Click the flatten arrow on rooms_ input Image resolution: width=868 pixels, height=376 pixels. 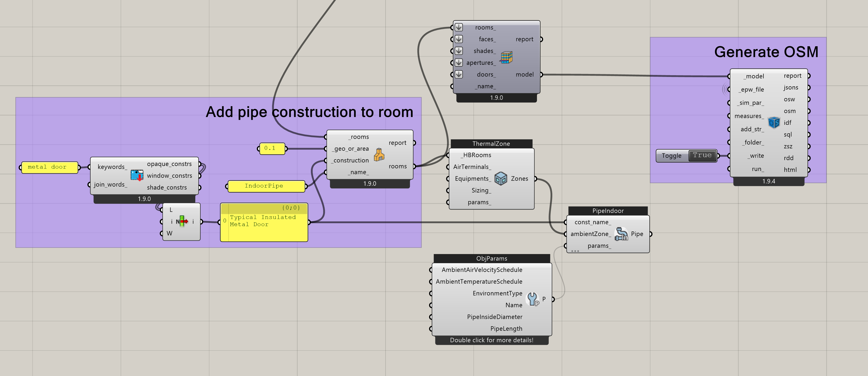coord(459,27)
